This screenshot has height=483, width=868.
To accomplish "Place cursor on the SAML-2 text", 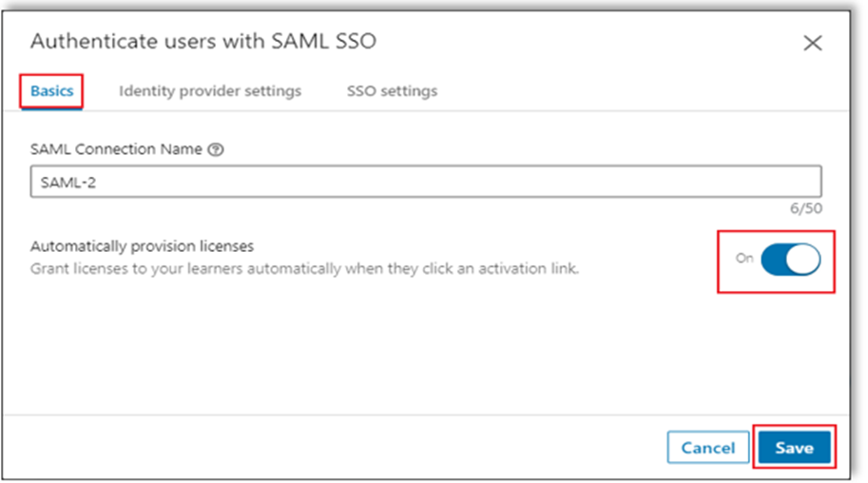I will tap(68, 183).
